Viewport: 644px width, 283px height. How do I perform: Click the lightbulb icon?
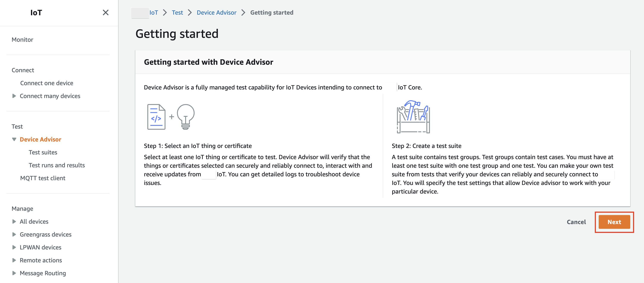[186, 117]
